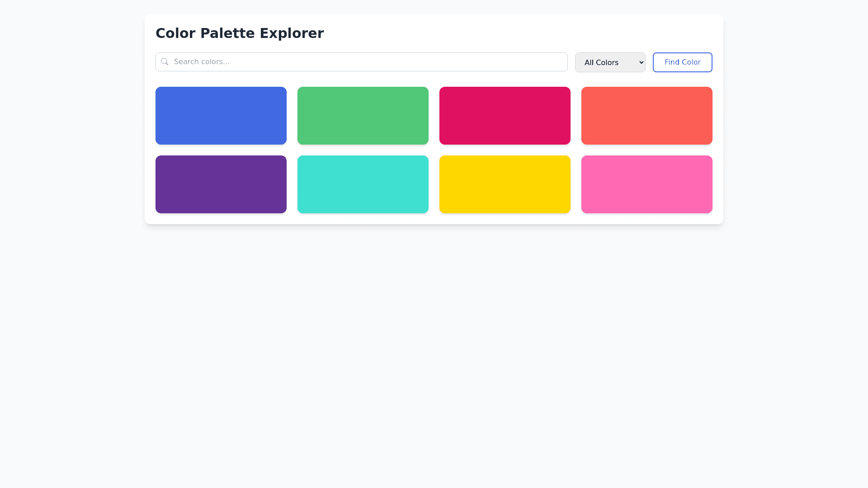
Task: Click the empty page background below the palette
Action: [x=434, y=352]
